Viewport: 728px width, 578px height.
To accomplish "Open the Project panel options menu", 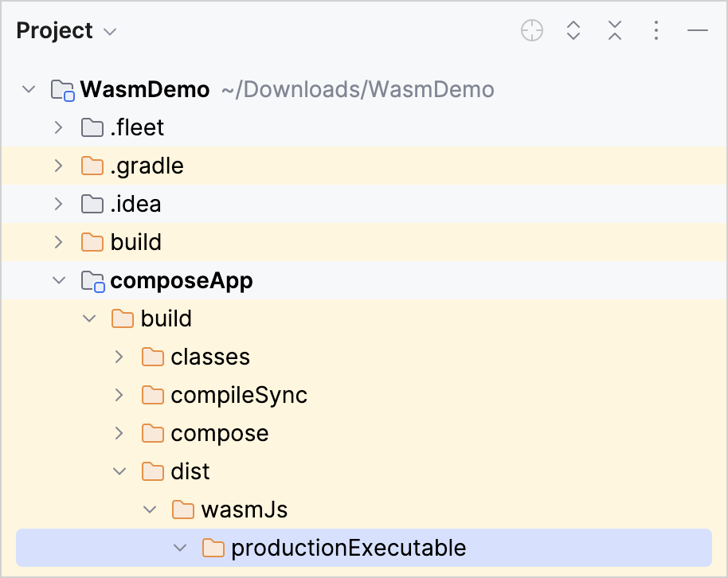I will pyautogui.click(x=656, y=30).
